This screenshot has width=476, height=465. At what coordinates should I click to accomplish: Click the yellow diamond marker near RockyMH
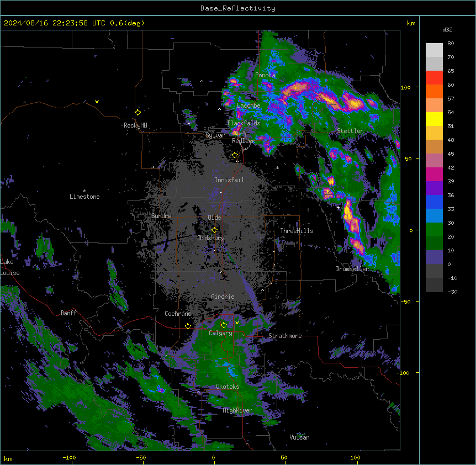138,112
